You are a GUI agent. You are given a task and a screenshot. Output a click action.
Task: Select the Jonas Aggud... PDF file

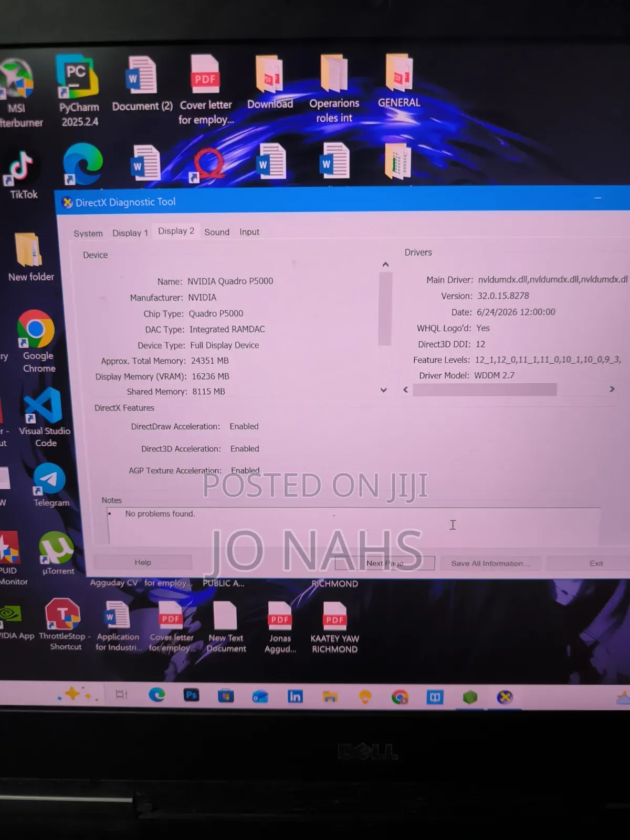pyautogui.click(x=280, y=627)
